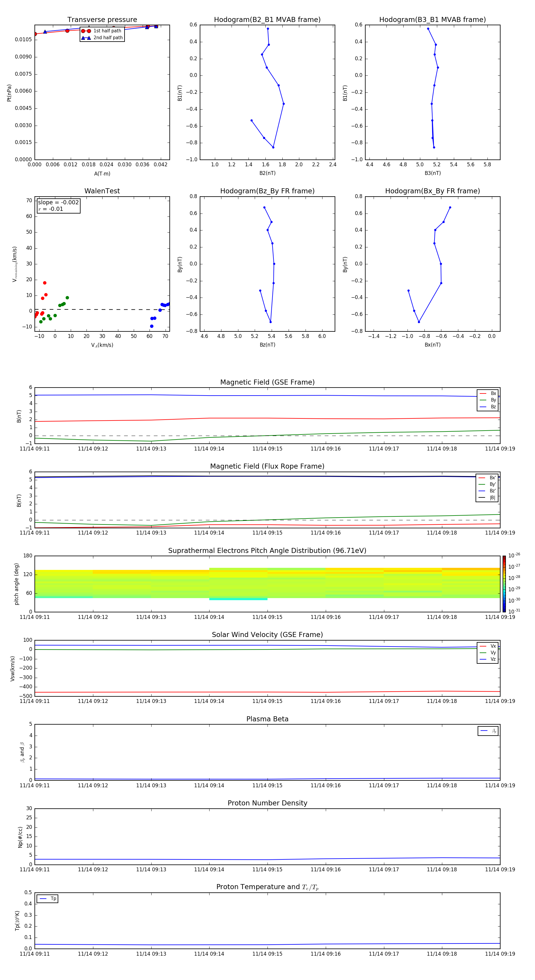Click the 30 tick on Proton Number Density axis
The width and height of the screenshot is (535, 980).
coord(29,809)
